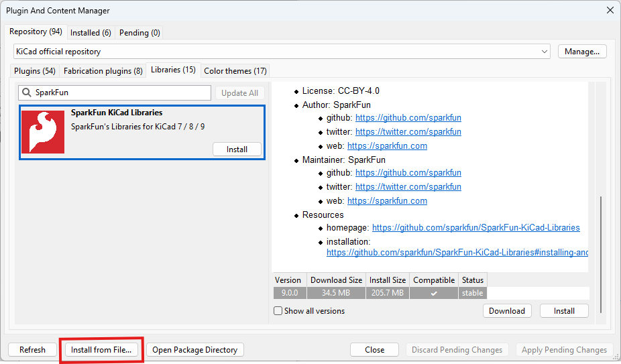The width and height of the screenshot is (621, 364).
Task: Click the Install Size column header
Action: (388, 280)
